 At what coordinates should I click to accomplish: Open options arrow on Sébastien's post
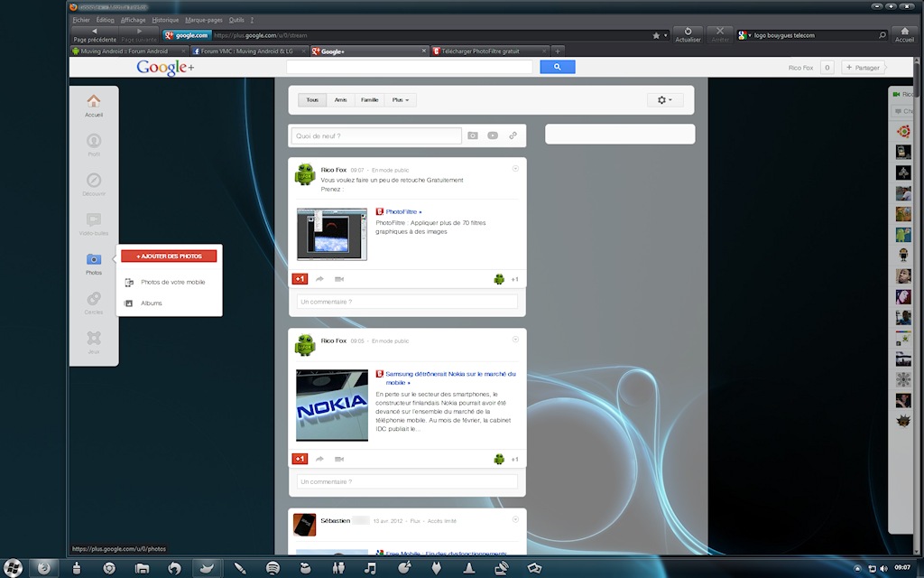[x=515, y=519]
